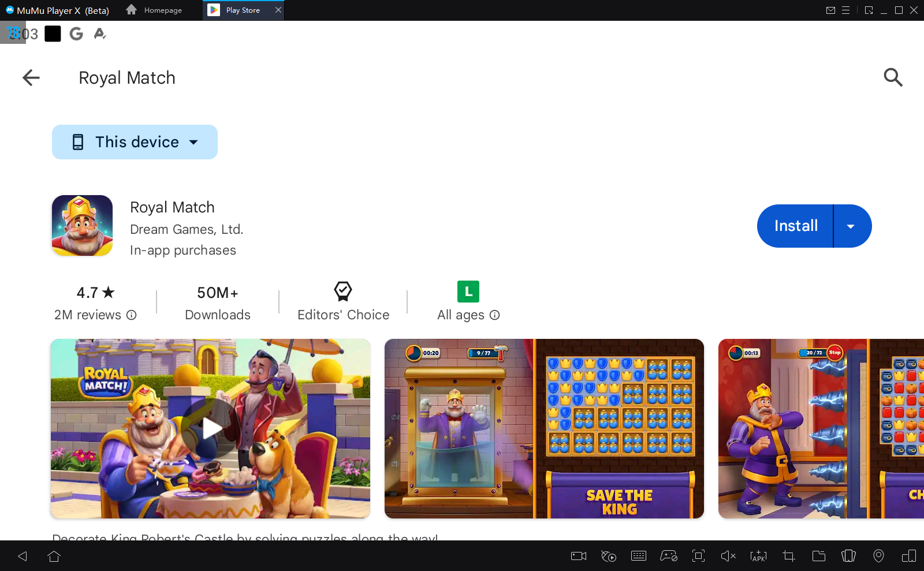Click the Royal Match app title
The image size is (924, 571).
click(x=172, y=207)
